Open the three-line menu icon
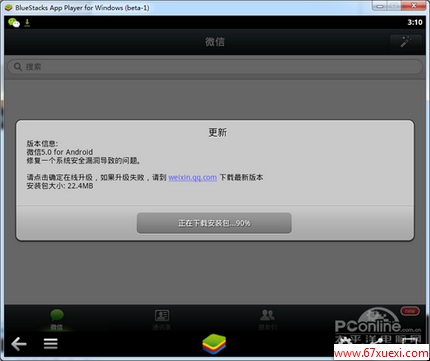This screenshot has width=430, height=361. 51,343
